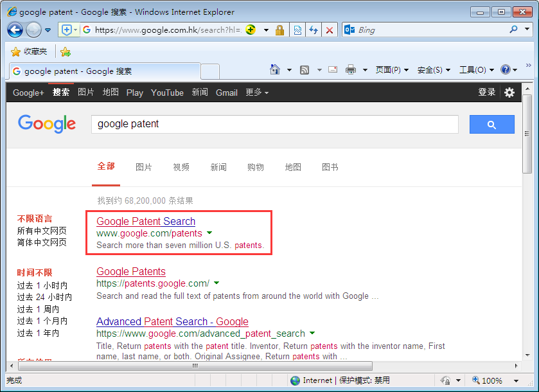Click the green plus icon in address bar
This screenshot has height=392, width=539.
[x=251, y=30]
